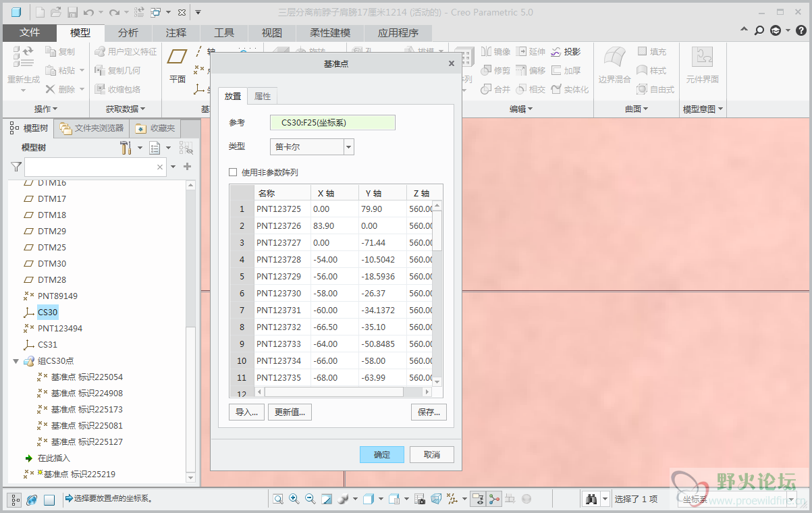Click the PNT123728 name cell
This screenshot has height=513, width=812.
[x=281, y=259]
